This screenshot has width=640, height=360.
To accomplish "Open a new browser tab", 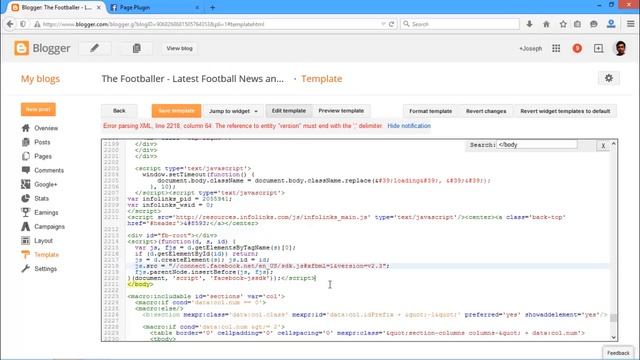I will point(213,7).
